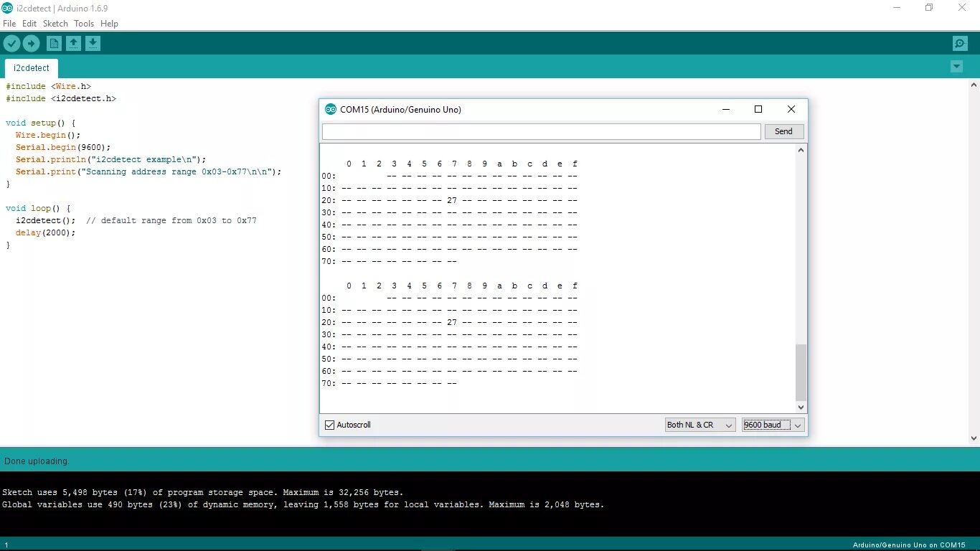Open a sketch with up-arrow icon
980x551 pixels.
point(73,44)
